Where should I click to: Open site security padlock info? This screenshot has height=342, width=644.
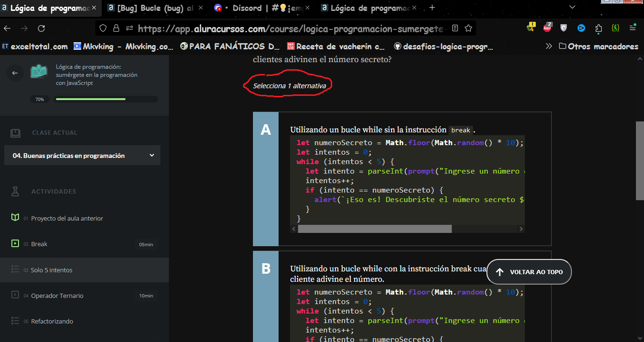116,28
